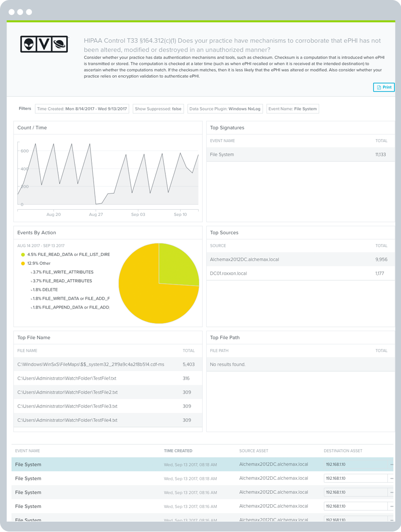Open the Time Created date range filter
401x532 pixels.
(x=82, y=109)
